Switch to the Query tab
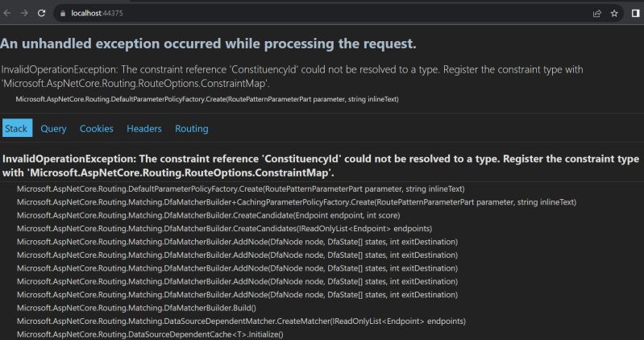Image resolution: width=644 pixels, height=340 pixels. tap(53, 129)
